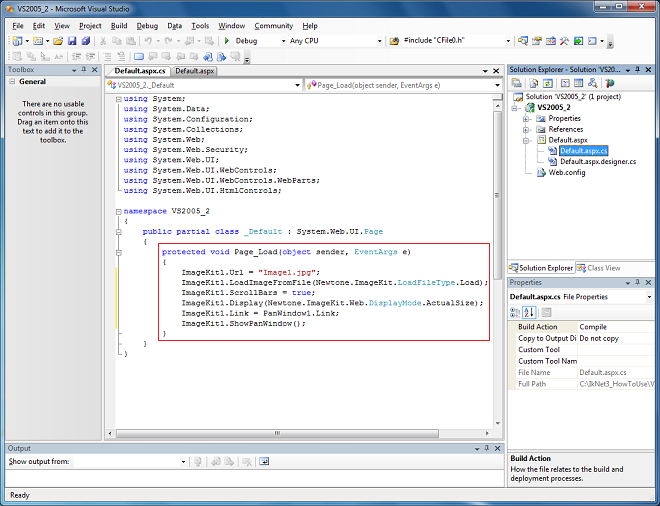Click the New Project toolbar icon
The image size is (660, 506).
tap(17, 41)
